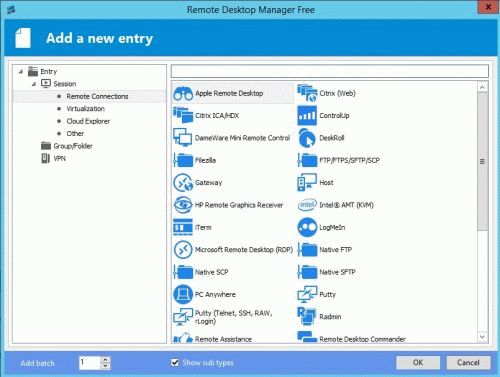Select the ControlUp bar chart icon

point(307,115)
